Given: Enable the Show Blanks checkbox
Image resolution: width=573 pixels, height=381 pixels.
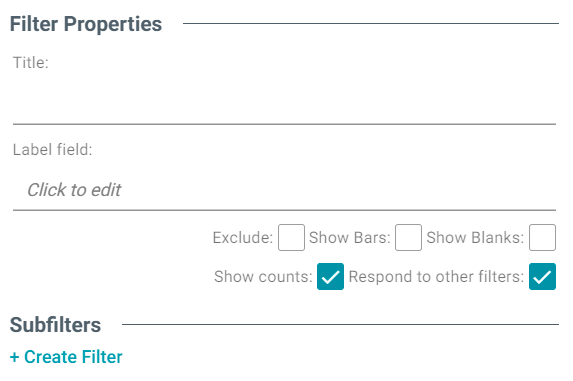Looking at the screenshot, I should [x=542, y=237].
